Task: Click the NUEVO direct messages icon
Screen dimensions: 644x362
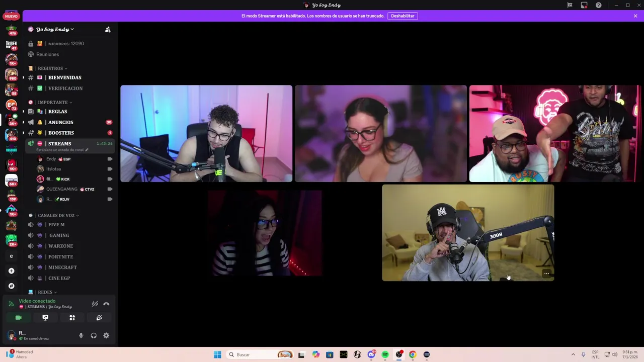Action: [11, 16]
